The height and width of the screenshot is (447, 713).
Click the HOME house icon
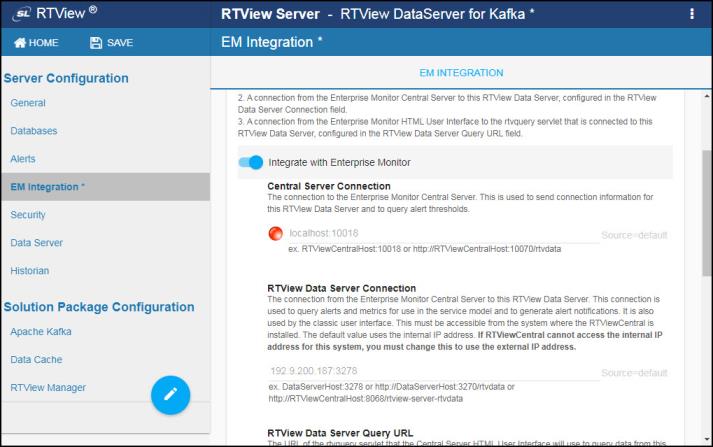pos(19,42)
